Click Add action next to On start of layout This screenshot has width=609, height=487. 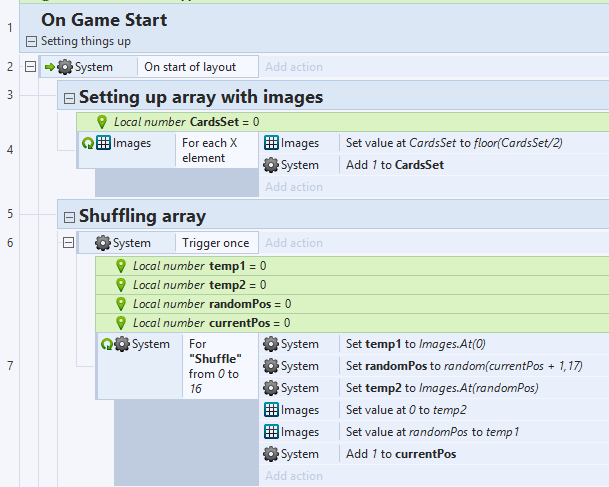click(x=293, y=67)
